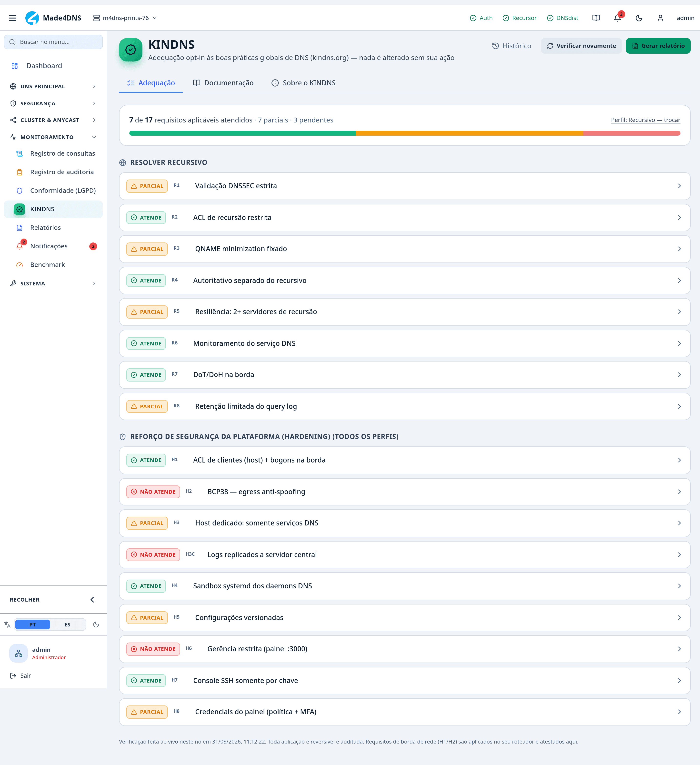Screen dimensions: 700x765
Task: Select the KINDNS sidebar item
Action: 53,209
